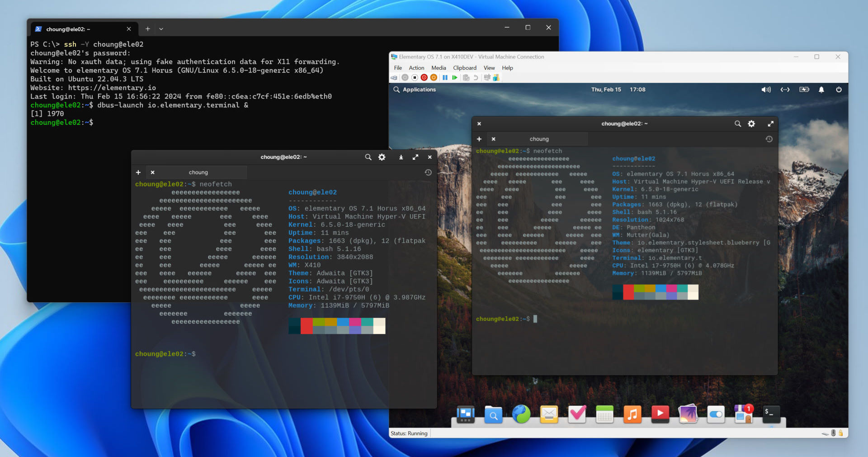
Task: Open the Music app from the dock
Action: (x=632, y=414)
